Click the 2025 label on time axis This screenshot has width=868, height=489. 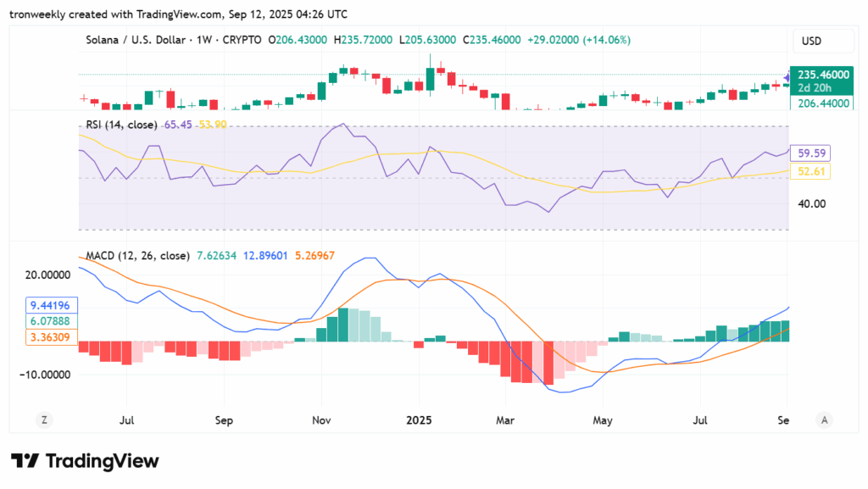[x=419, y=420]
